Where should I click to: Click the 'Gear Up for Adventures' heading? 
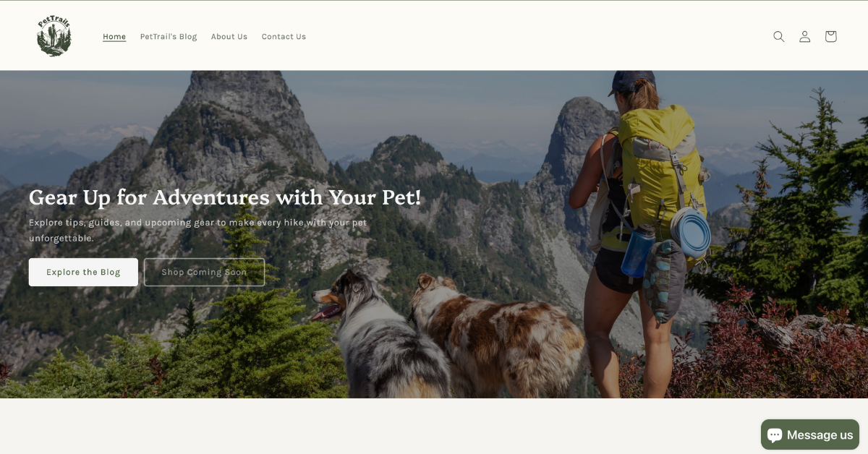(x=225, y=197)
